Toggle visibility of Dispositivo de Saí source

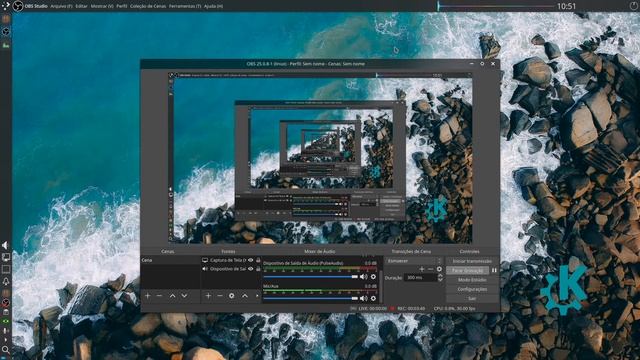click(x=251, y=269)
